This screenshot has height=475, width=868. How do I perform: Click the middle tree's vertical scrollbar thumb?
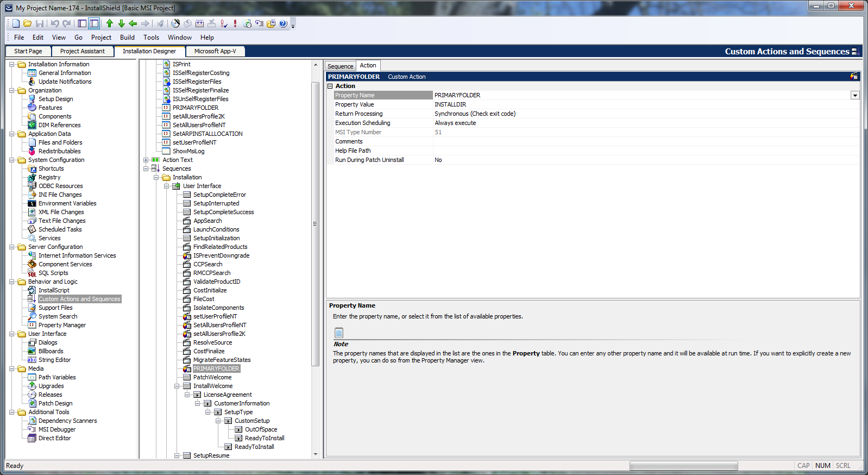coord(315,224)
